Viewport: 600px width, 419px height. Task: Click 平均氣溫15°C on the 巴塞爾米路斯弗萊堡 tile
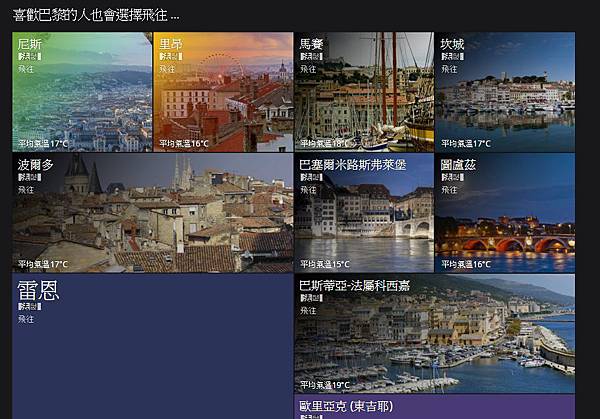325,264
